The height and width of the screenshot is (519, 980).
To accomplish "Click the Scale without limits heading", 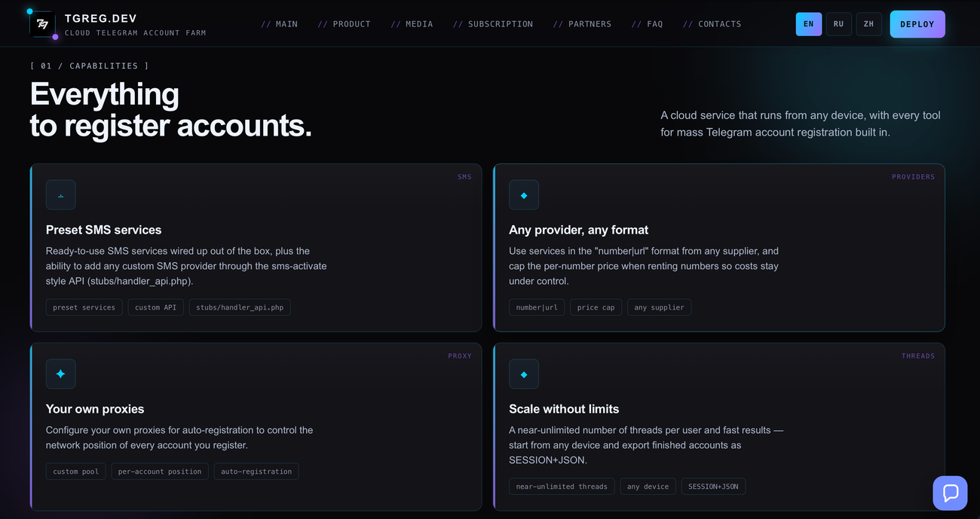I will [564, 409].
